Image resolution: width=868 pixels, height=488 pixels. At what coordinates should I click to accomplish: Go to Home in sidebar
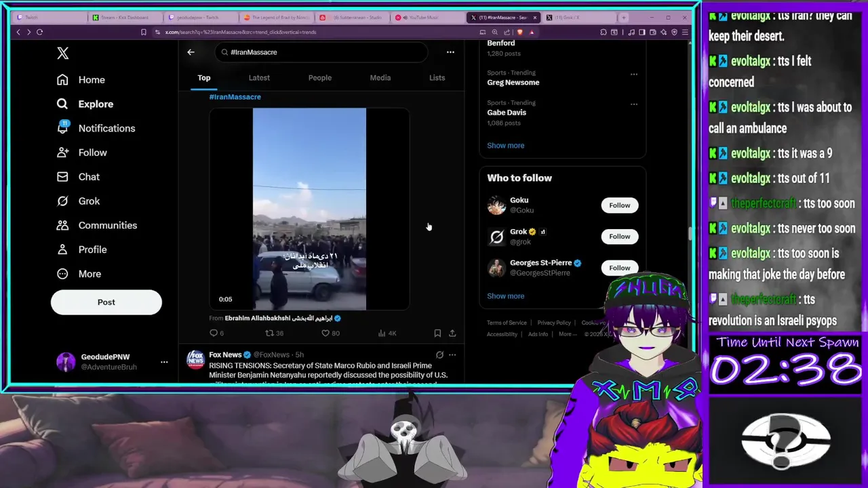81,79
